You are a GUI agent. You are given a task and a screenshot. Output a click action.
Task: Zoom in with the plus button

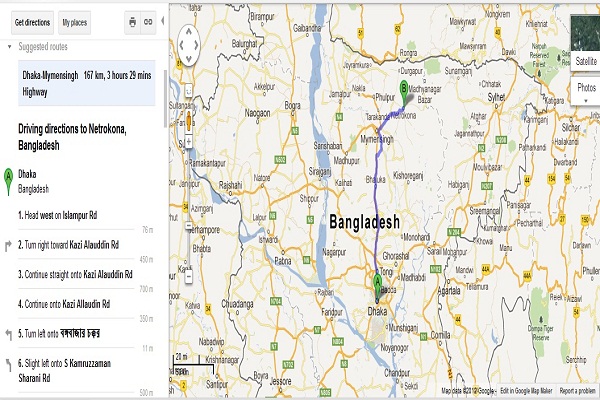tap(188, 142)
